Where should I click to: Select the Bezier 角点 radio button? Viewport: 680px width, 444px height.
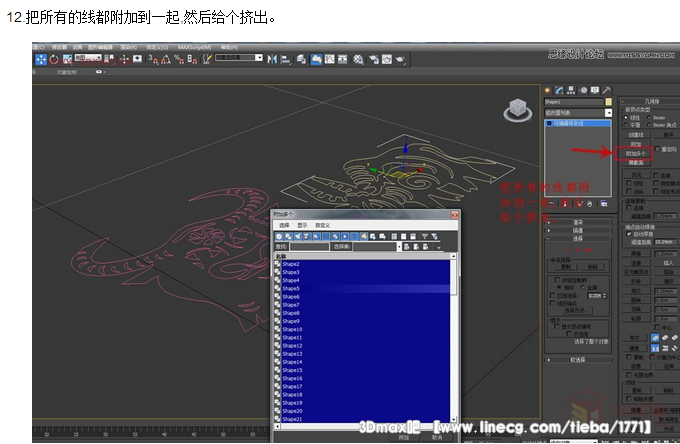[x=649, y=125]
